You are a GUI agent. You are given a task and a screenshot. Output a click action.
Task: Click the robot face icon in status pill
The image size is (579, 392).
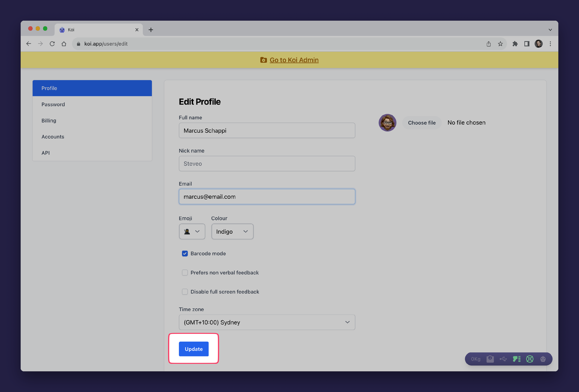543,359
